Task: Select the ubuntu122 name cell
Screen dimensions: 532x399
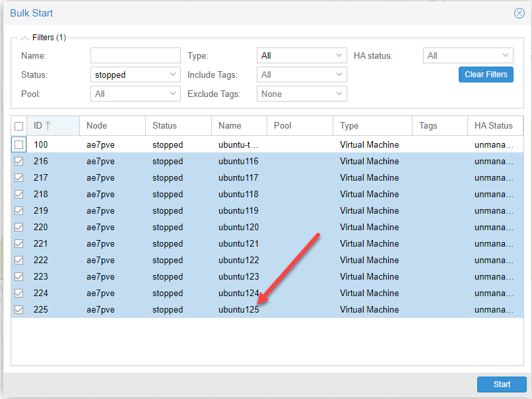Action: point(238,261)
